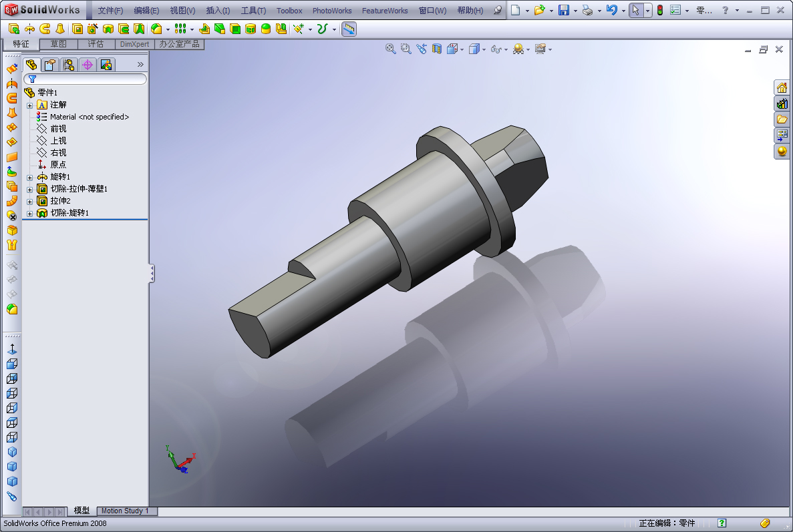Switch to the 模型 bottom tab
This screenshot has width=793, height=532.
(82, 511)
